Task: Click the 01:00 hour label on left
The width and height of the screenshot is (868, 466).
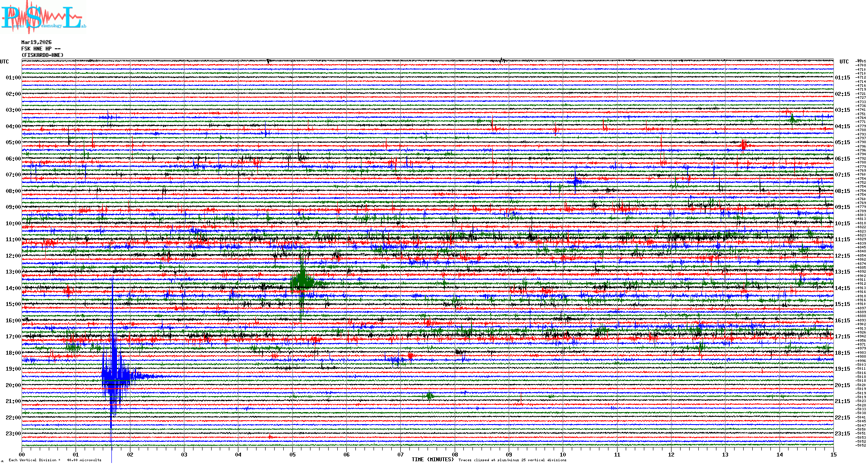Action: pyautogui.click(x=13, y=78)
